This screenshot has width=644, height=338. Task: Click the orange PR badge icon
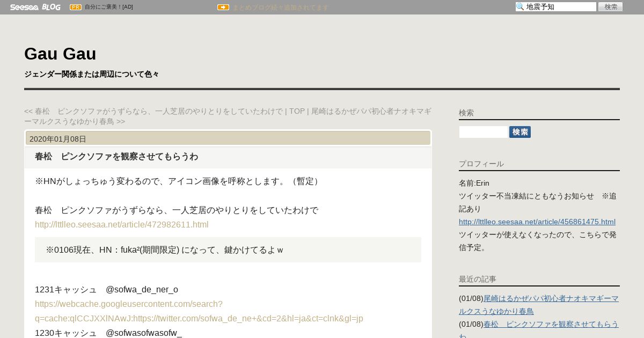pos(76,7)
